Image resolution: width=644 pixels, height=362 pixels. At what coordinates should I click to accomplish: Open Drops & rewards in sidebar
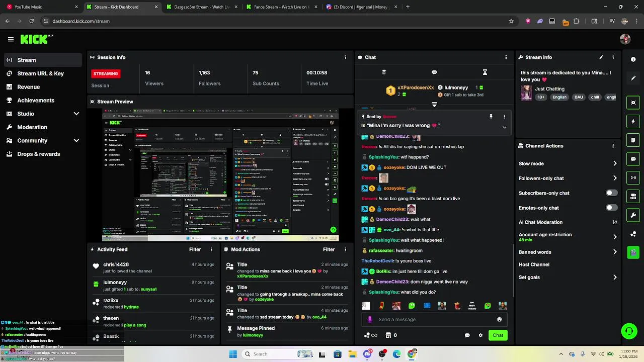pyautogui.click(x=39, y=154)
